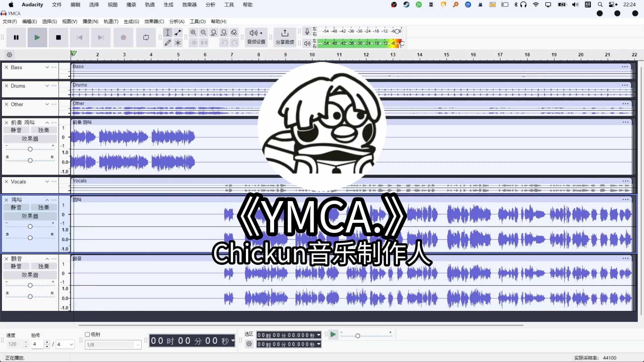
Task: Click the play button to start playback
Action: point(37,37)
